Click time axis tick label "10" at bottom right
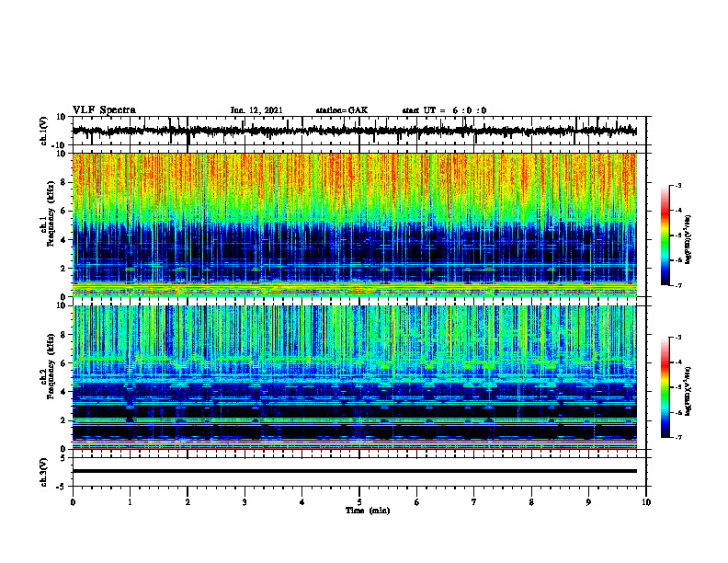Screen dimensions: 728x563 646,502
